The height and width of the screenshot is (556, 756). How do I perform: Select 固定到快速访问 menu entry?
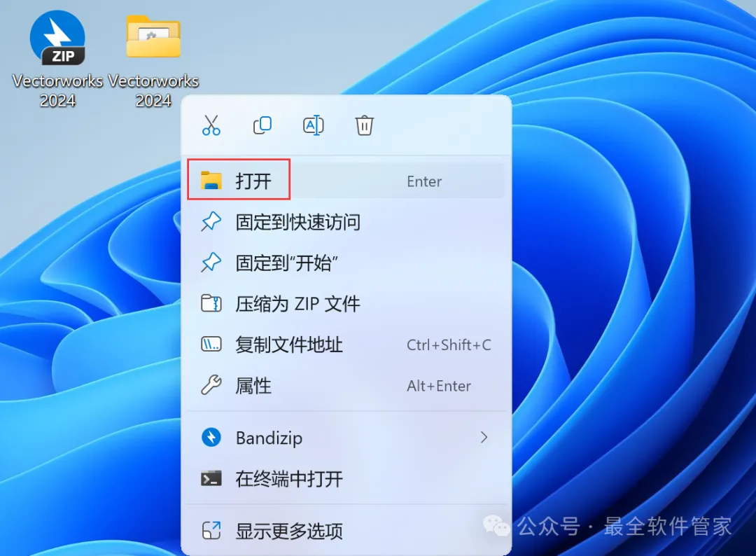point(346,222)
